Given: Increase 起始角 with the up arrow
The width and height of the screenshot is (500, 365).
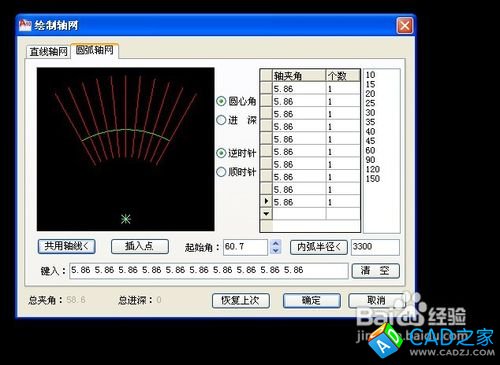Looking at the screenshot, I should tap(276, 243).
